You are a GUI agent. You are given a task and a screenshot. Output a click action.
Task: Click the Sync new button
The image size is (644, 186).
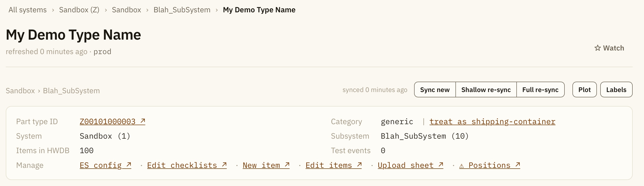coord(435,90)
